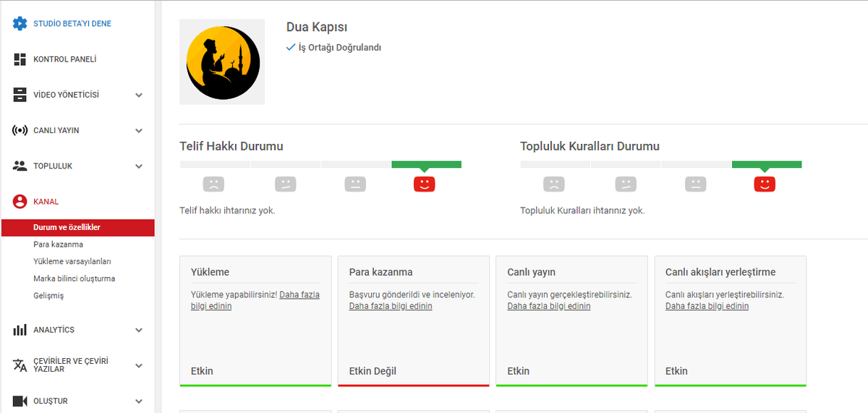Click the Kanal account icon
The height and width of the screenshot is (413, 868).
pos(20,201)
